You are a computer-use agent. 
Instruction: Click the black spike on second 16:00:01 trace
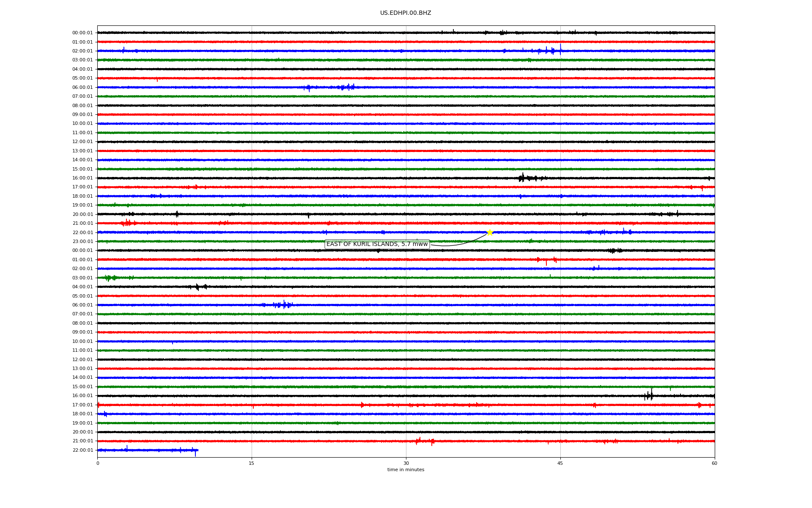point(651,395)
